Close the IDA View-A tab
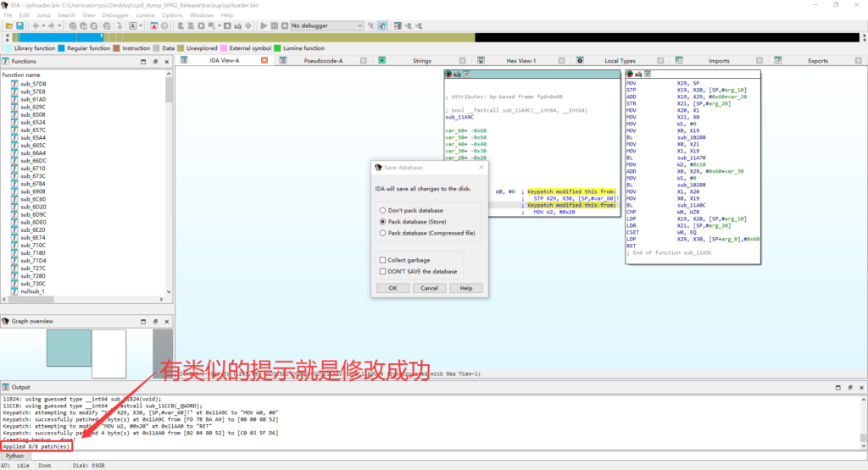The height and width of the screenshot is (470, 868). pyautogui.click(x=264, y=60)
